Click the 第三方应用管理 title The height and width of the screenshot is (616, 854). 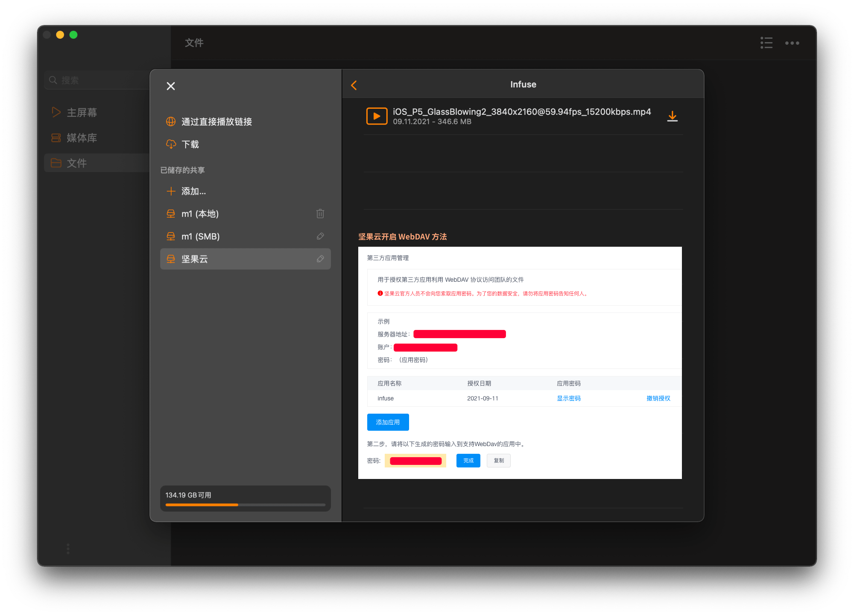[388, 258]
